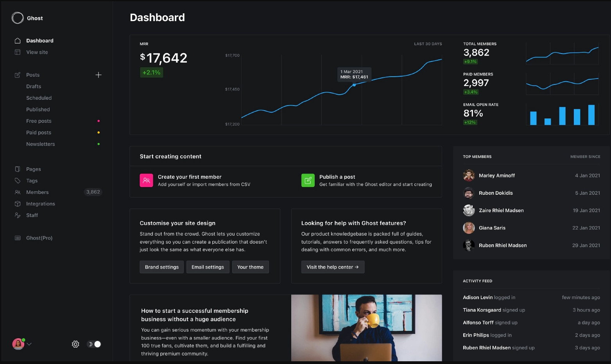Click the Ghost logo circle icon
This screenshot has width=611, height=364.
18,18
